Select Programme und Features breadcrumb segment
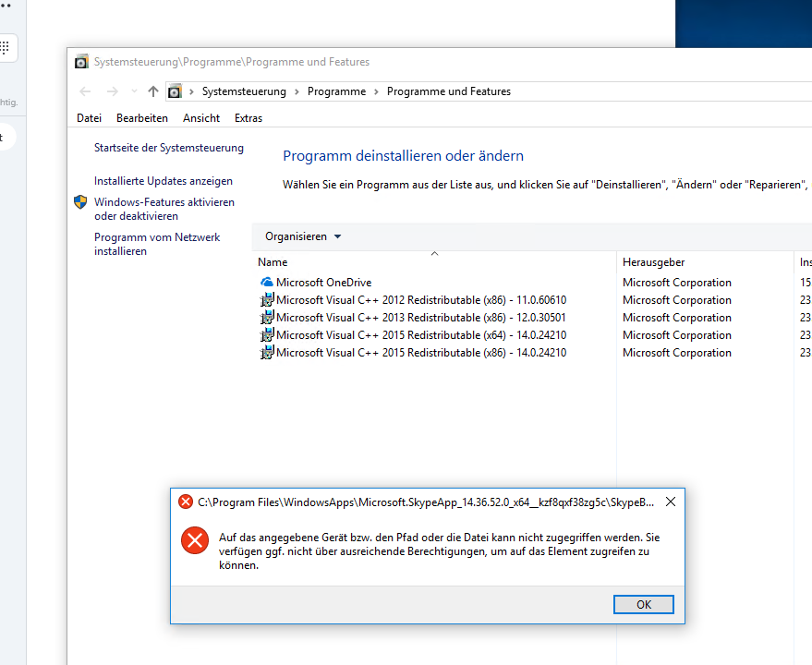Viewport: 812px width, 665px height. [x=448, y=91]
